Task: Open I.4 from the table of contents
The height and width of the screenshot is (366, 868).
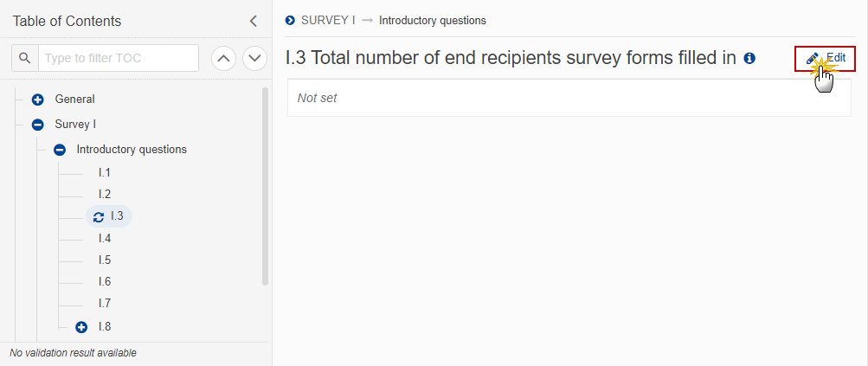Action: coord(105,238)
